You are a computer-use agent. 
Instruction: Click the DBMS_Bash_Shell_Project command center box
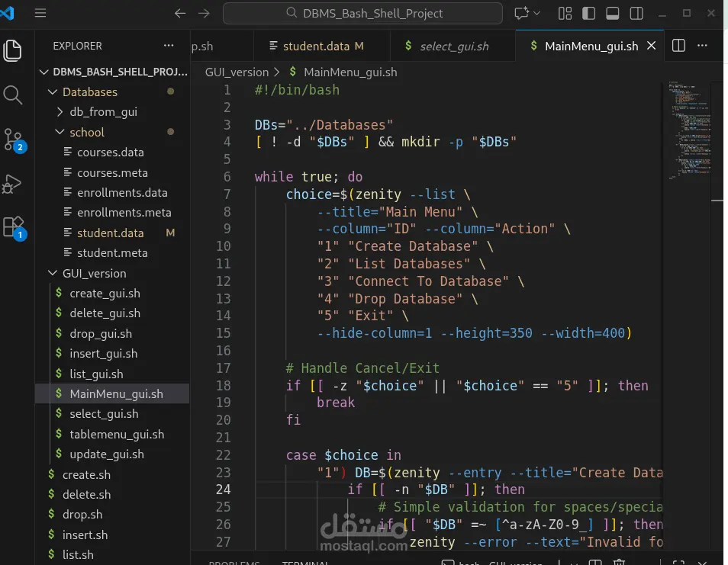pyautogui.click(x=362, y=13)
